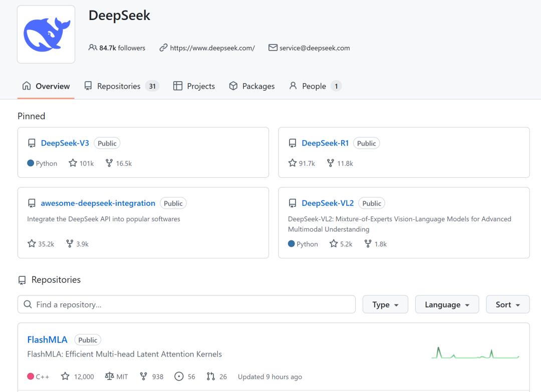Click the DeepSeek-VL2 forks icon

[368, 244]
